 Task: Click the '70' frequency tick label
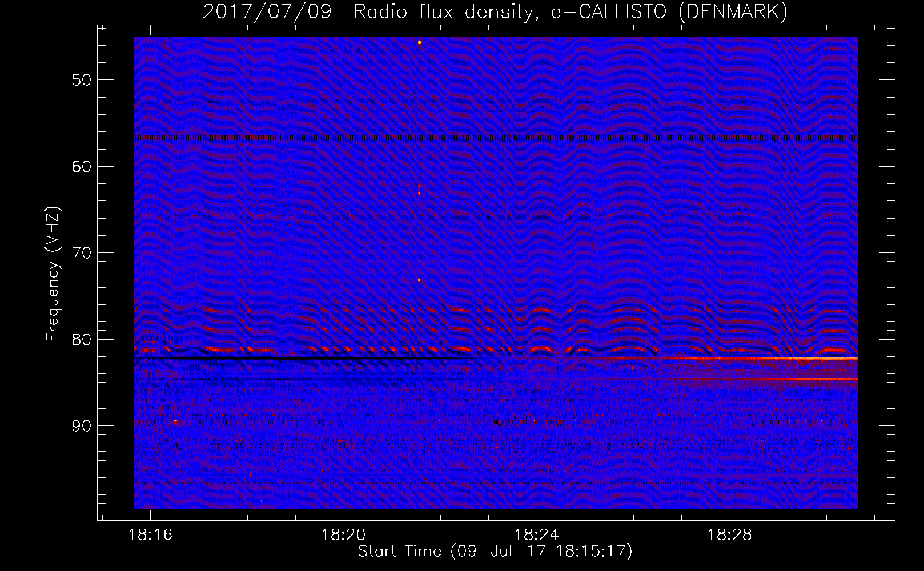click(82, 253)
